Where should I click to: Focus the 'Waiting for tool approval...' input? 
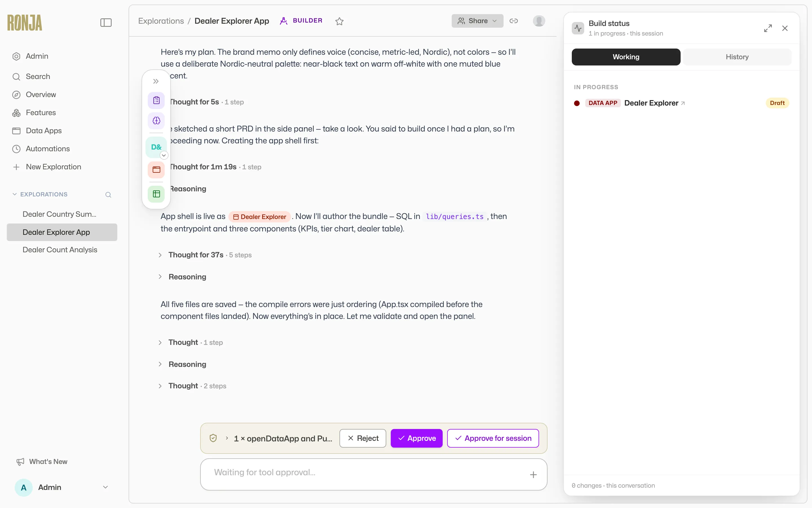tap(374, 474)
